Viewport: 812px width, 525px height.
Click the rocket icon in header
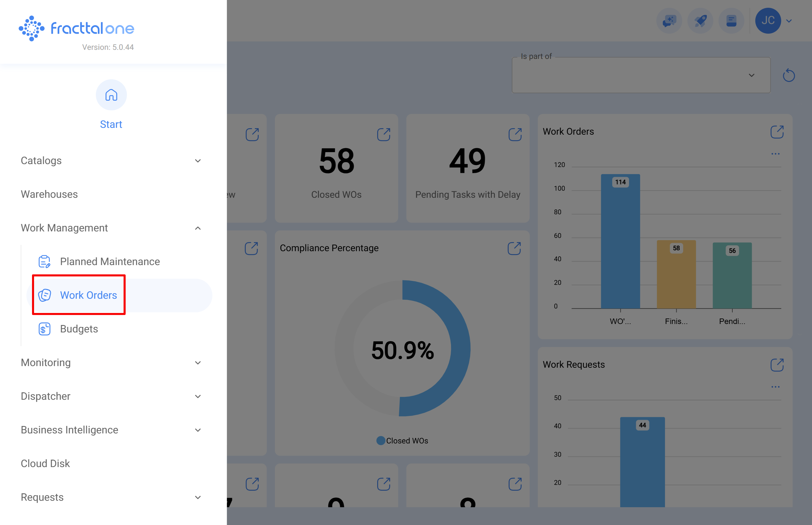point(700,21)
